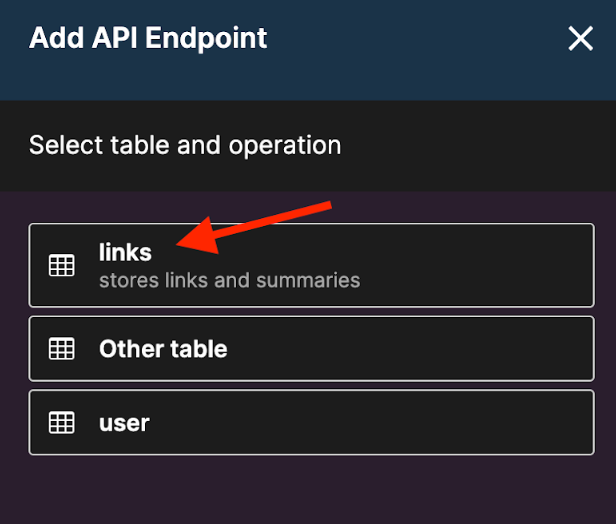The height and width of the screenshot is (524, 616).
Task: Click the "Select table and operation" heading
Action: [185, 145]
